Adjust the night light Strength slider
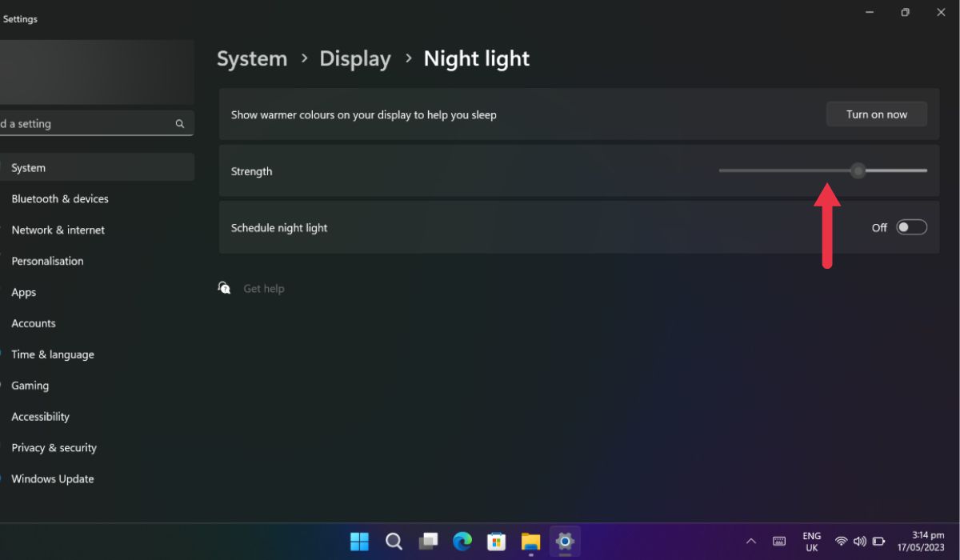The height and width of the screenshot is (560, 960). 858,170
